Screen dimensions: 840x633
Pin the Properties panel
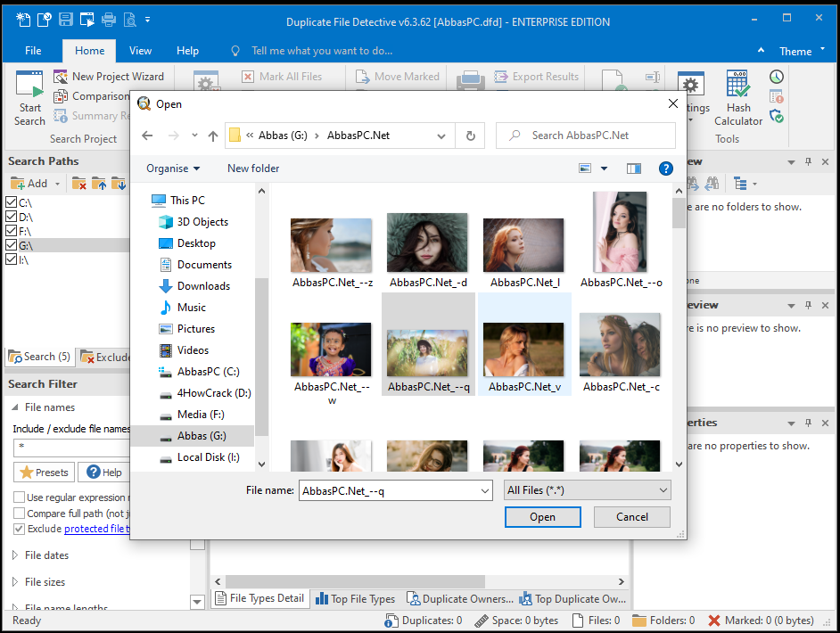[x=808, y=423]
